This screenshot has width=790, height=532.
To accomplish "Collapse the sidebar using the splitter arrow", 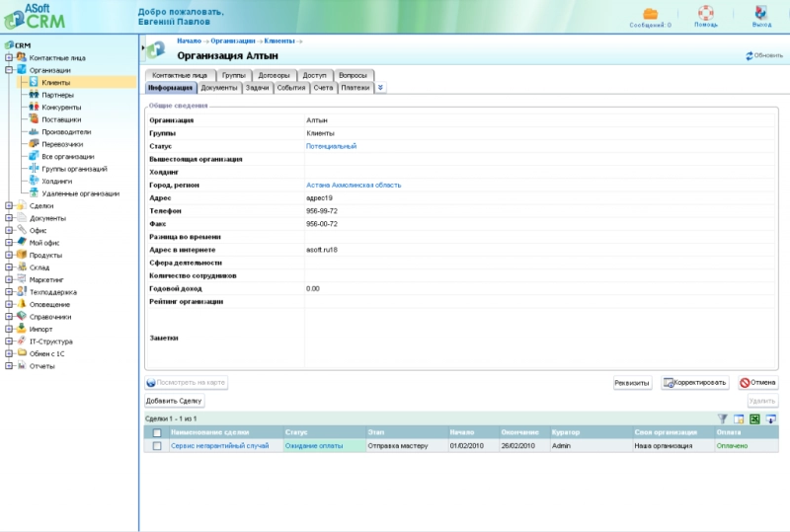I will point(142,46).
